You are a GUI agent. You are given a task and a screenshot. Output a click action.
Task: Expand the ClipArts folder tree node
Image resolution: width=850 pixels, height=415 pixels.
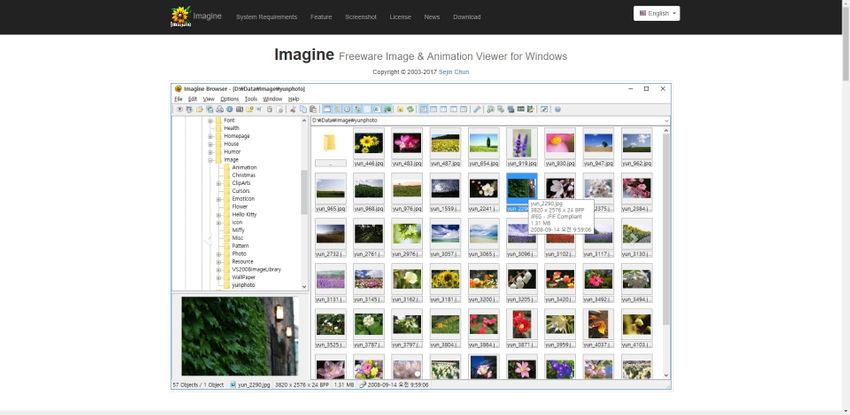tap(219, 183)
